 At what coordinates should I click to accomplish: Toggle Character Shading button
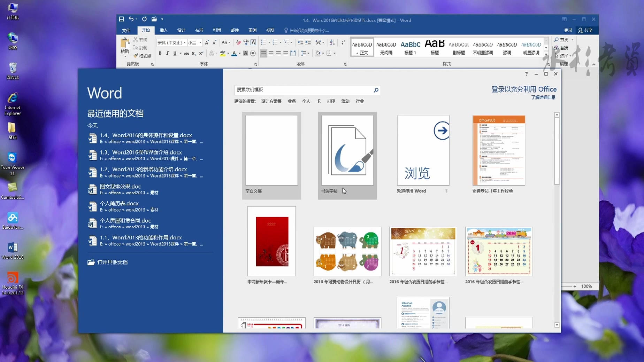pos(245,53)
